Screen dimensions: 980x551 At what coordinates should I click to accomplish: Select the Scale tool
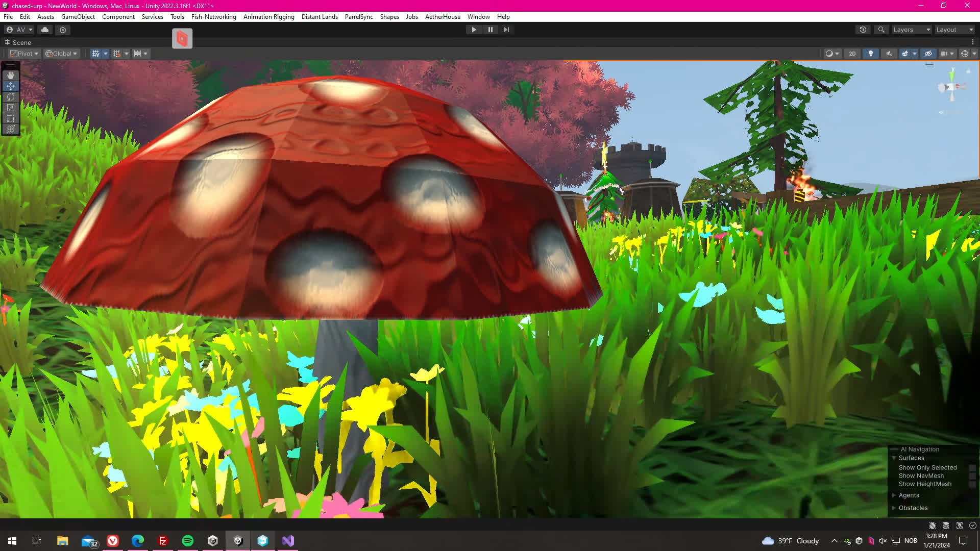(x=11, y=108)
